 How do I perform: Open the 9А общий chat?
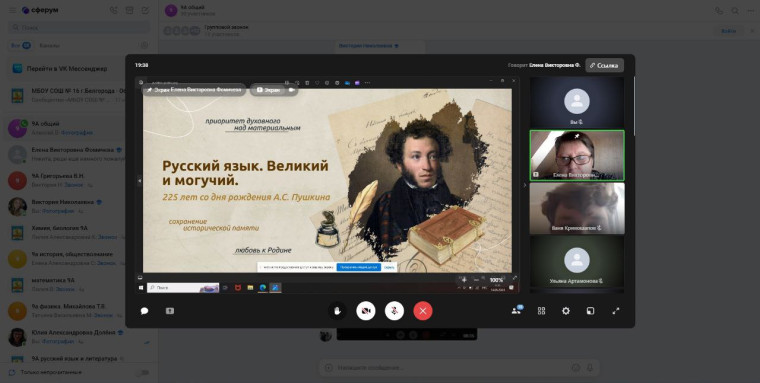[x=79, y=128]
